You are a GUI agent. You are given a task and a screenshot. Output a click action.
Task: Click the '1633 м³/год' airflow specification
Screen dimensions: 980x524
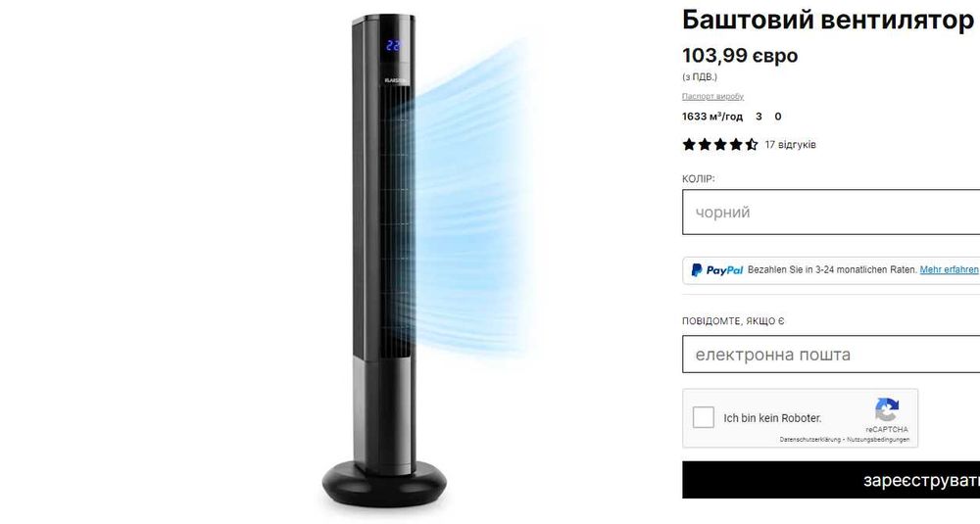click(x=712, y=117)
